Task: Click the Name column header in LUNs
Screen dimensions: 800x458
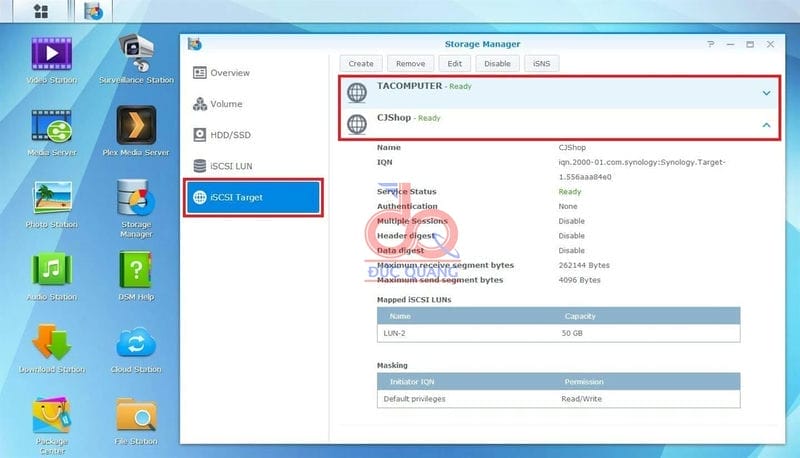Action: pyautogui.click(x=400, y=316)
